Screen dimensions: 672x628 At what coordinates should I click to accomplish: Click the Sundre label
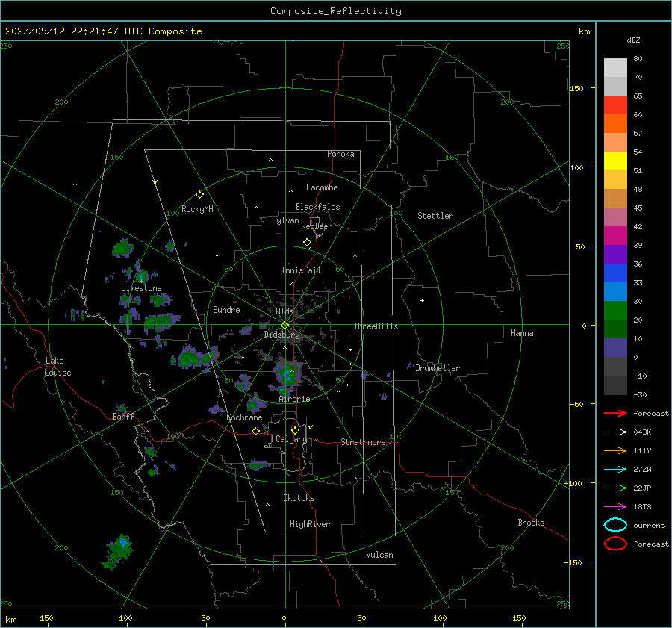(x=226, y=309)
